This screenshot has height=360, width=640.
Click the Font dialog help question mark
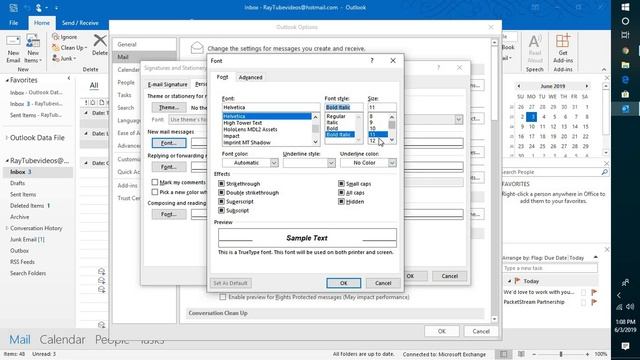[372, 60]
